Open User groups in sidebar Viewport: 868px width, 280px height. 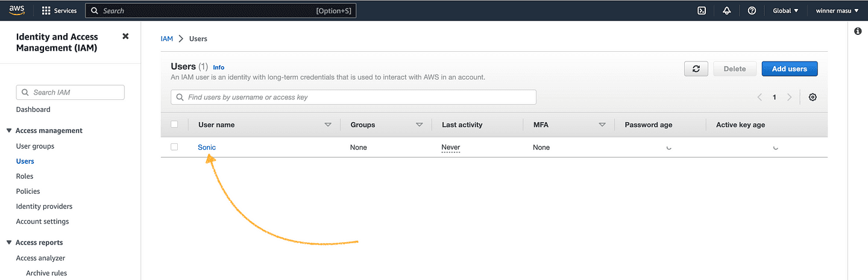tap(35, 146)
